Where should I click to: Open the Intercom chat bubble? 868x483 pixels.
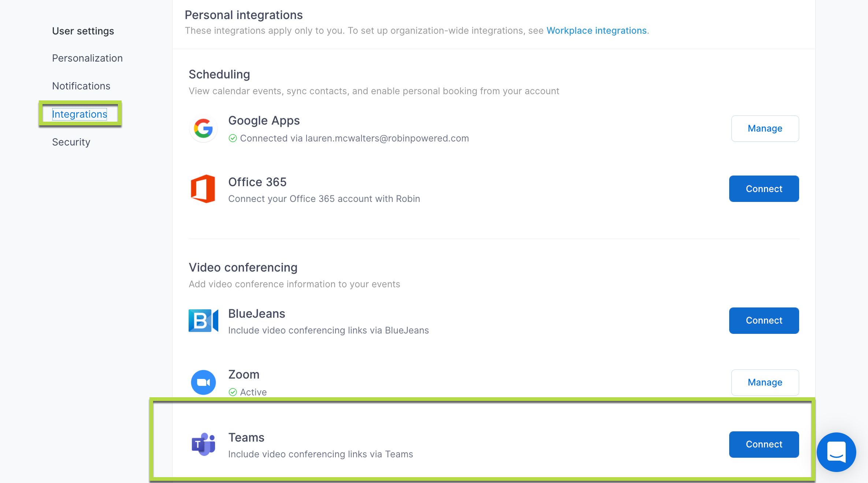[836, 452]
